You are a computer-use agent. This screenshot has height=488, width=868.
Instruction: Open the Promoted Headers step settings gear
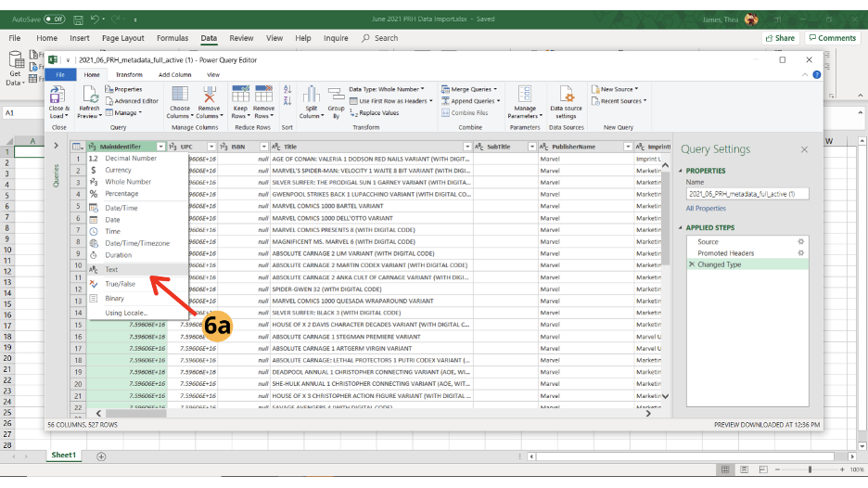(800, 253)
